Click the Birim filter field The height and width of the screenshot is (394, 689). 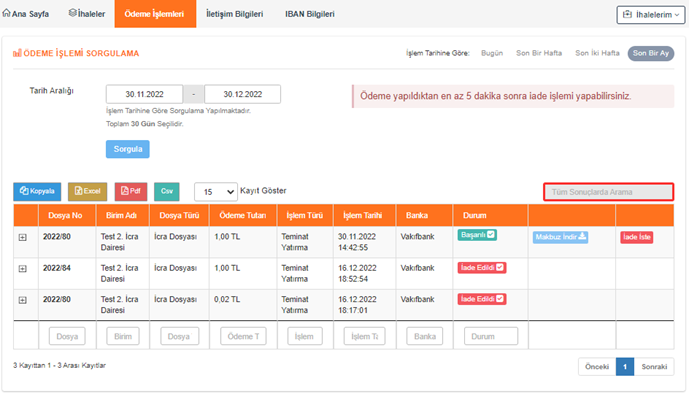point(123,336)
